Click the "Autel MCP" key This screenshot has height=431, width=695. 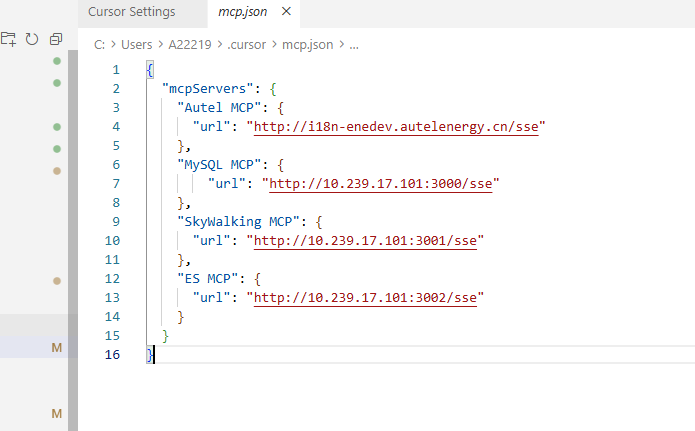tap(219, 108)
